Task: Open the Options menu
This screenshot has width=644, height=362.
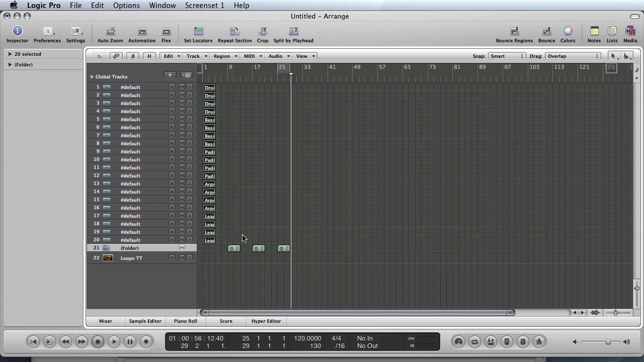Action: point(126,5)
